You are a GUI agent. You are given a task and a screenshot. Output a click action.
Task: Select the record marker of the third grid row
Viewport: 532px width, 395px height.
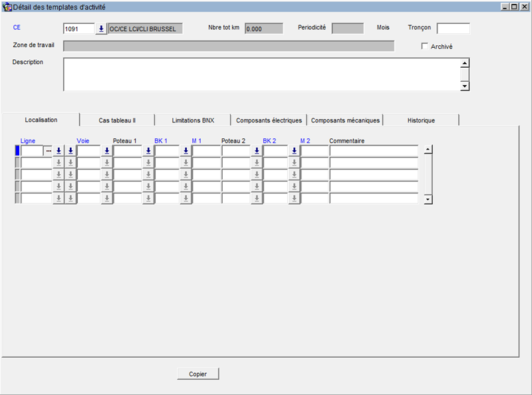click(x=17, y=174)
